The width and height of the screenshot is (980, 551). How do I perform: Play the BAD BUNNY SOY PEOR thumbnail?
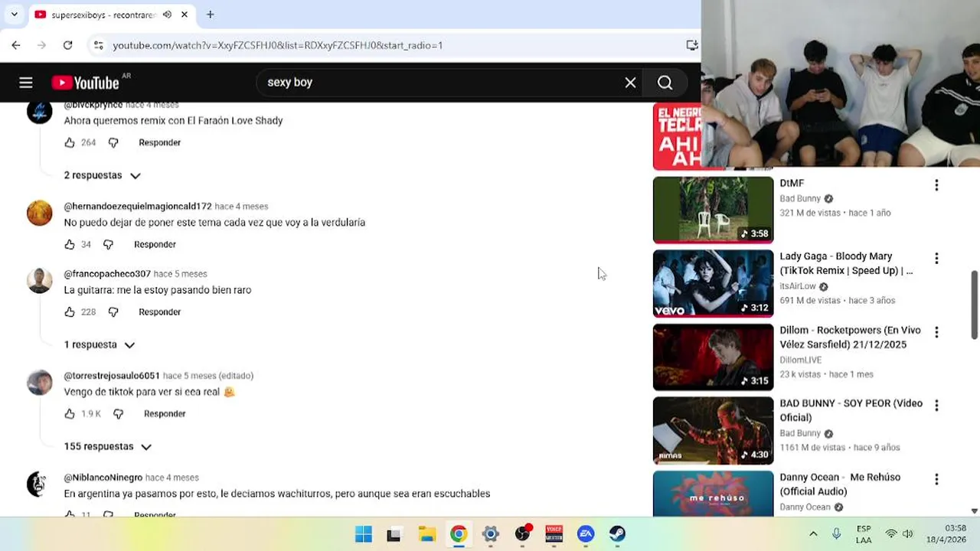point(713,430)
